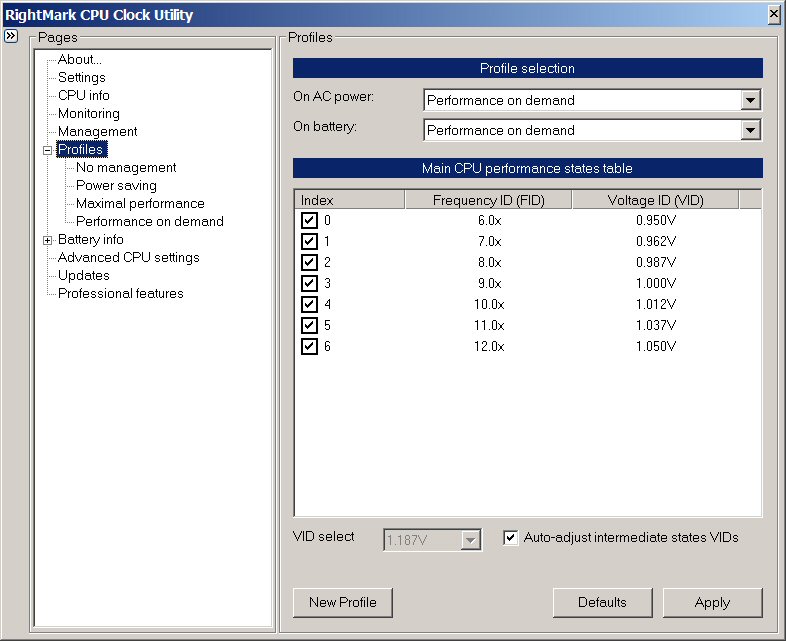Close the RightMark CPU Clock Utility window
The height and width of the screenshot is (641, 786).
773,14
